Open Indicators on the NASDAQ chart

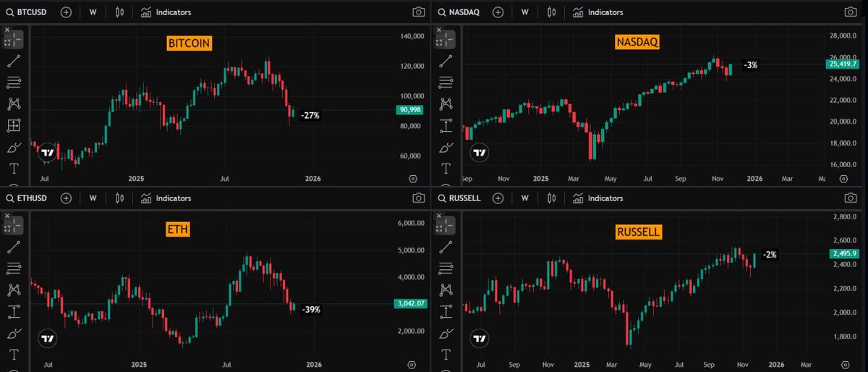pos(597,12)
